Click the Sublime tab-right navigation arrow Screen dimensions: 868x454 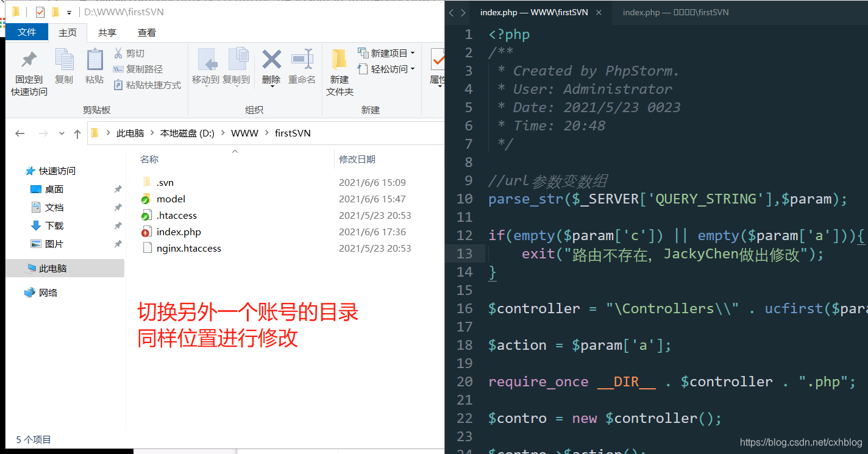[463, 12]
